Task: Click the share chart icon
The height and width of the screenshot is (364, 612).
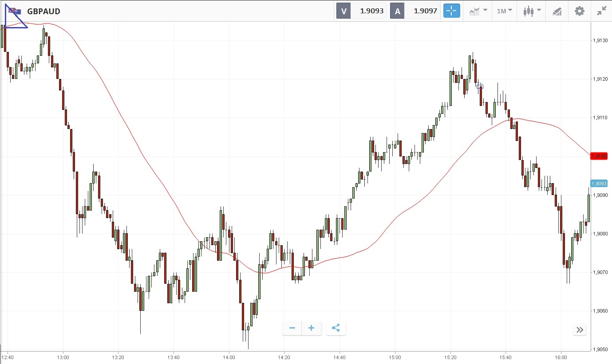Action: (x=336, y=328)
